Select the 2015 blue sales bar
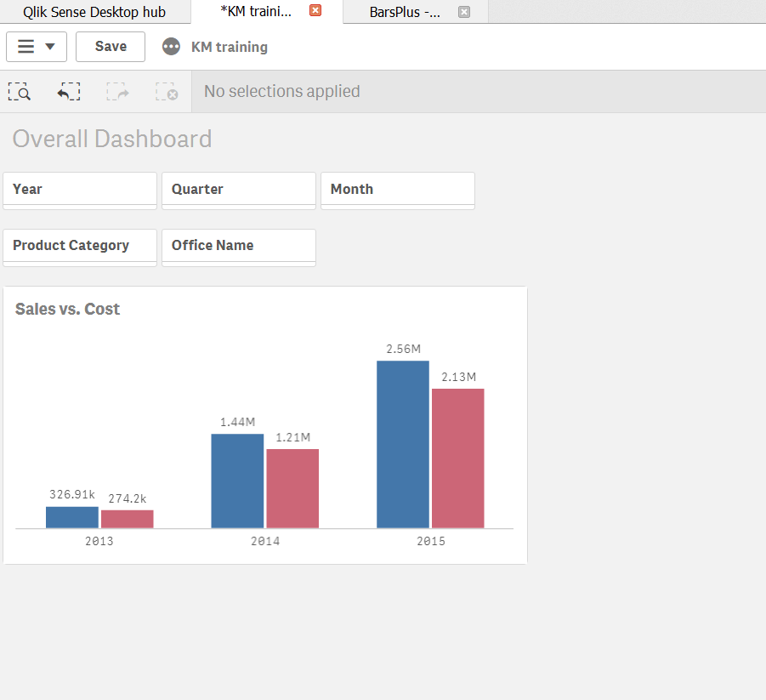The height and width of the screenshot is (700, 766). 403,444
